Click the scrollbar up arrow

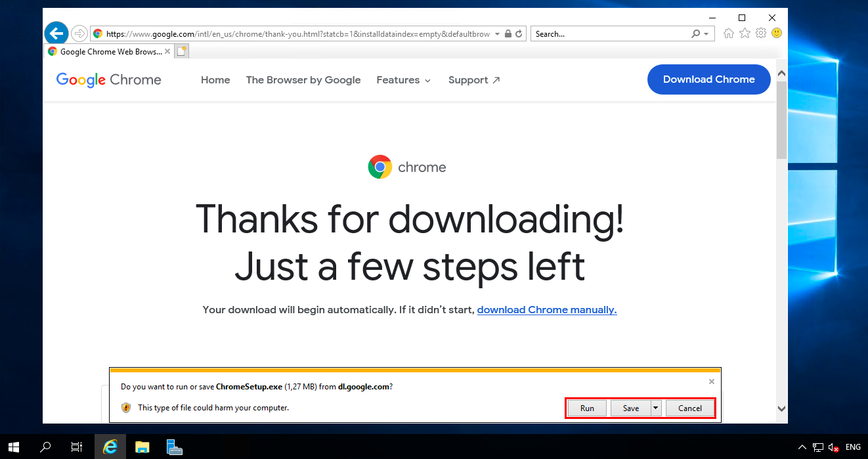(781, 73)
